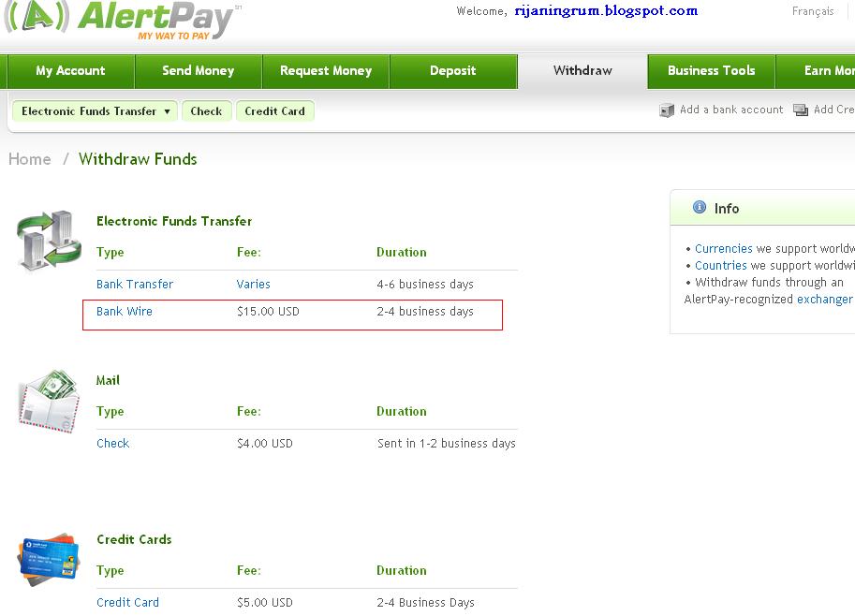Click the Add Credit card icon
The height and width of the screenshot is (616, 855).
pyautogui.click(x=801, y=110)
